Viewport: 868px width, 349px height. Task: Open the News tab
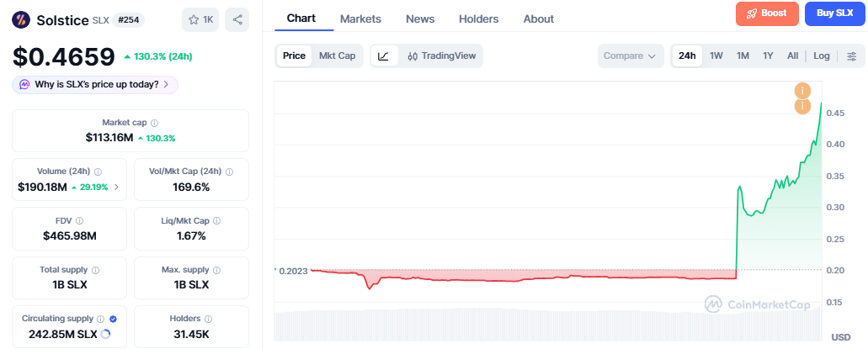coord(420,19)
